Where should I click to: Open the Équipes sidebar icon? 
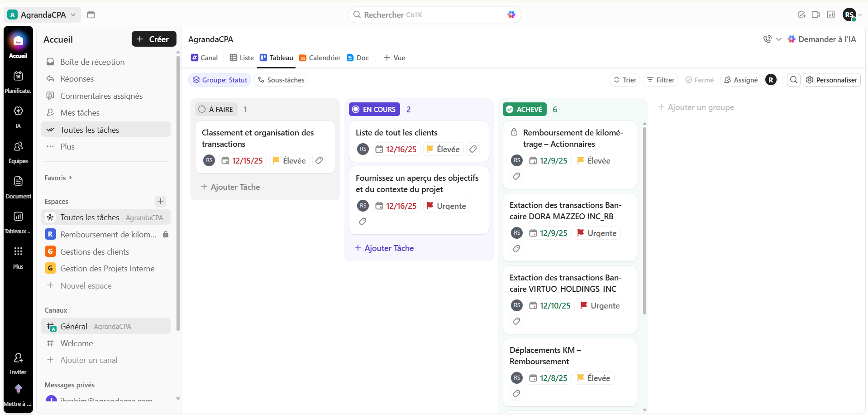[x=18, y=151]
